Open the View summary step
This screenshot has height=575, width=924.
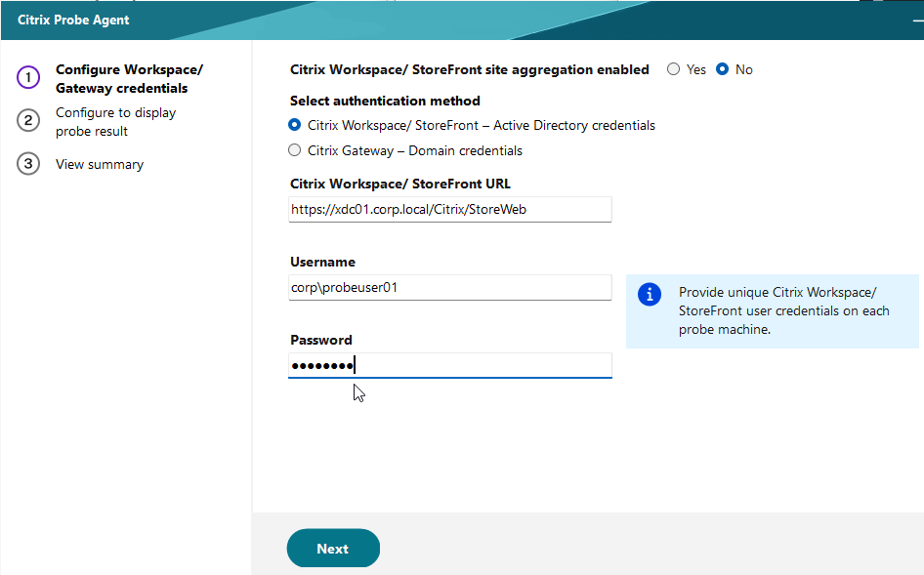click(100, 164)
